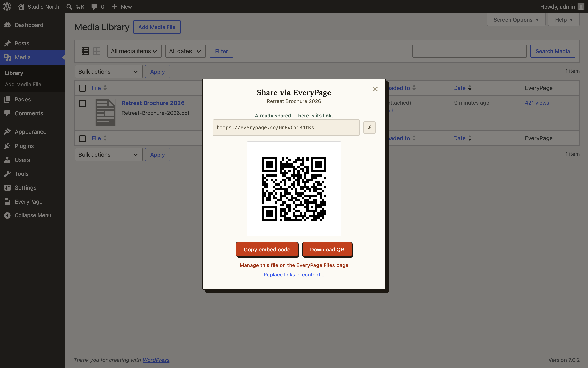Open Library submenu item
This screenshot has width=588, height=368.
[x=14, y=73]
